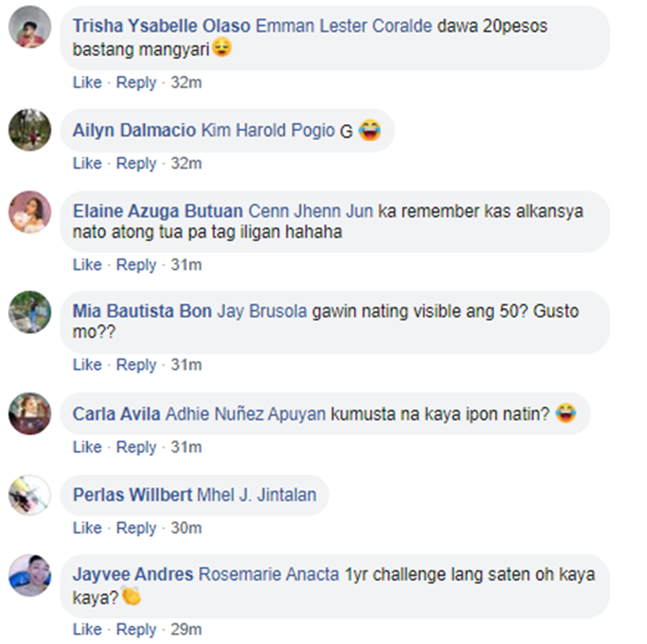Open Mia Bautista Bon's profile avatar
647x644 pixels.
(29, 312)
